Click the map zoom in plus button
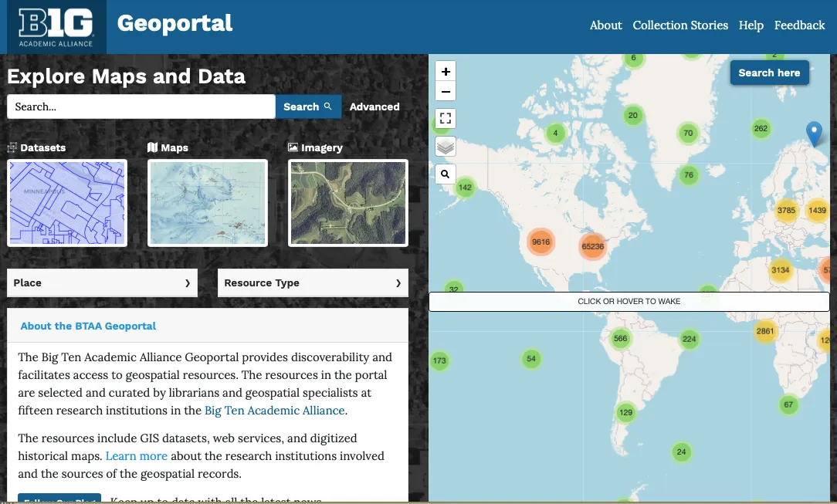Screen dimensions: 837x504 (446, 71)
